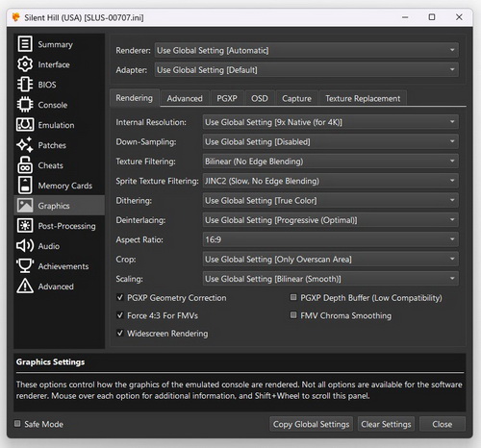Open the BIOS chip icon

[x=25, y=85]
